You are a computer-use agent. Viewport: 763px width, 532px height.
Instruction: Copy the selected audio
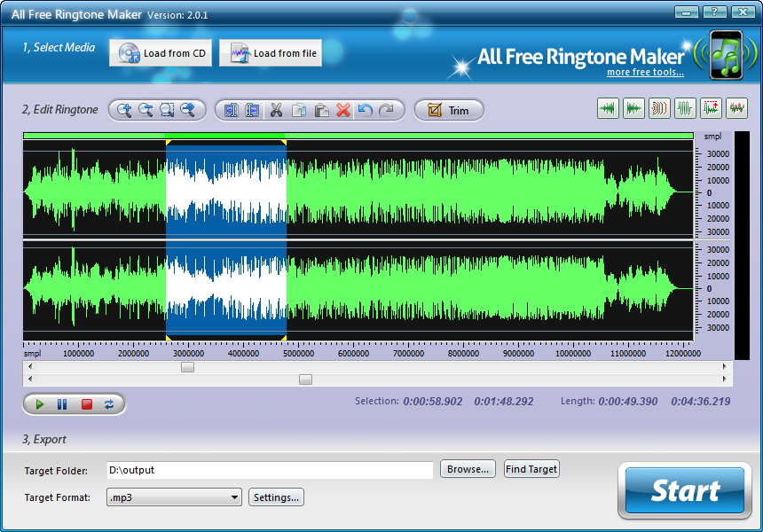[x=299, y=110]
